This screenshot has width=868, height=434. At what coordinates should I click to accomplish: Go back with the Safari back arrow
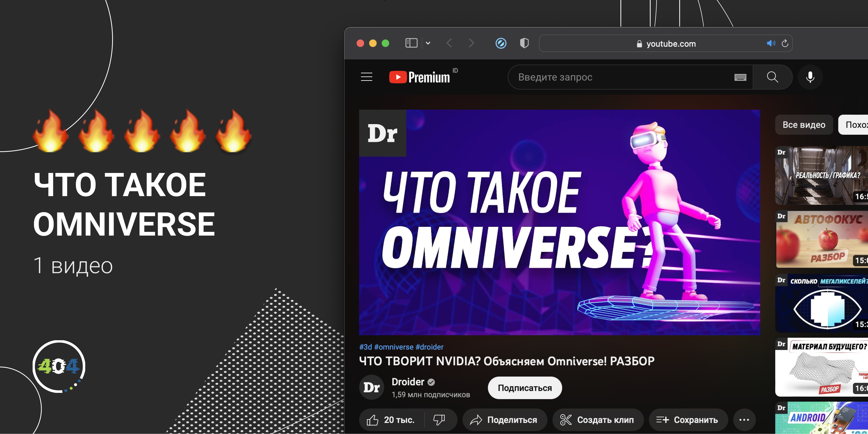click(x=449, y=43)
